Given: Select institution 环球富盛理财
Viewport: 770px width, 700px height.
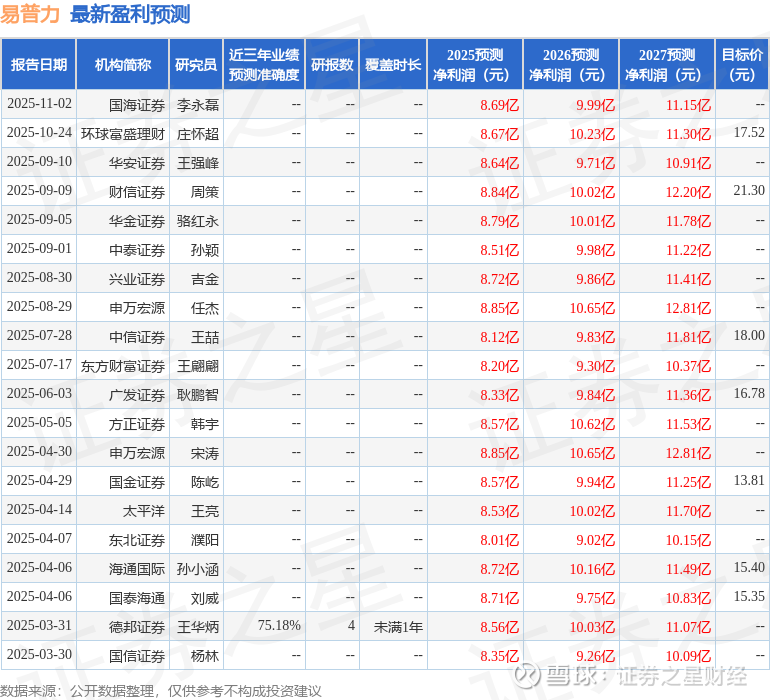Looking at the screenshot, I should 123,134.
